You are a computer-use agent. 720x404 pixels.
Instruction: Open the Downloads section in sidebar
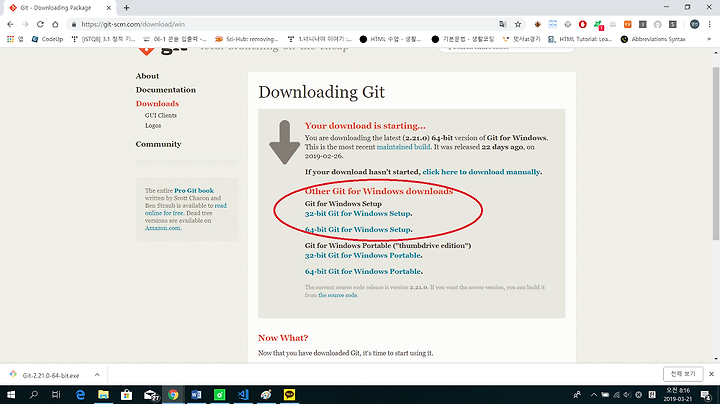tap(157, 104)
